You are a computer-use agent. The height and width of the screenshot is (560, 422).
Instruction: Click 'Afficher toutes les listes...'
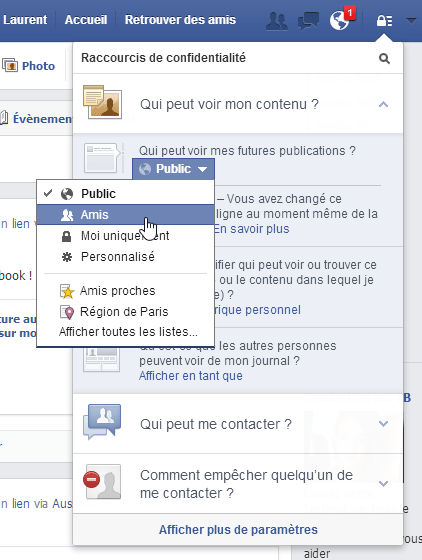[128, 332]
